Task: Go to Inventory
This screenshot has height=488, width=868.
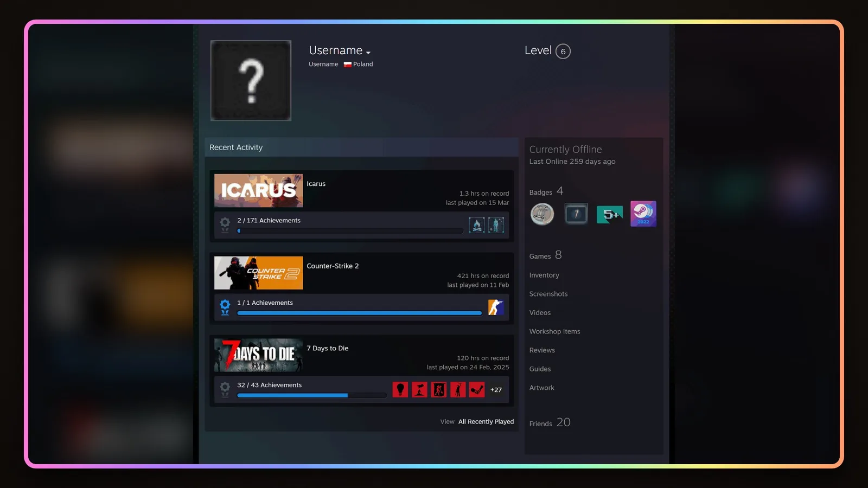Action: [x=544, y=275]
